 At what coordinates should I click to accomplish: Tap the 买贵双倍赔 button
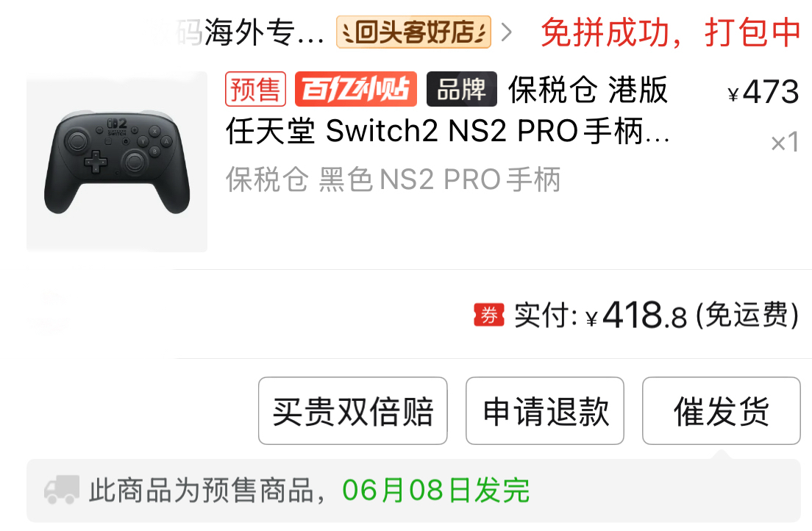(x=352, y=411)
